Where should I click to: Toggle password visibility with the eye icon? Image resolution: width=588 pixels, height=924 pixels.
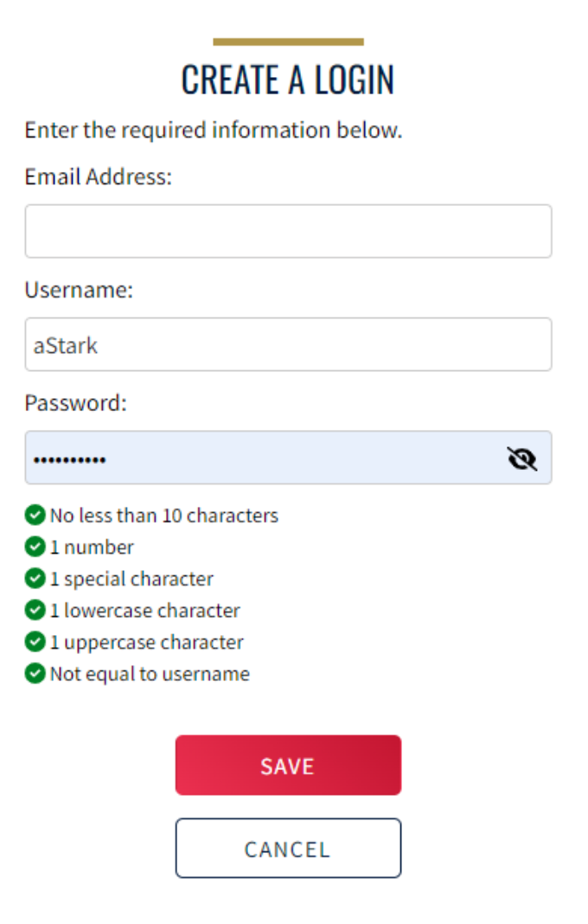coord(521,459)
